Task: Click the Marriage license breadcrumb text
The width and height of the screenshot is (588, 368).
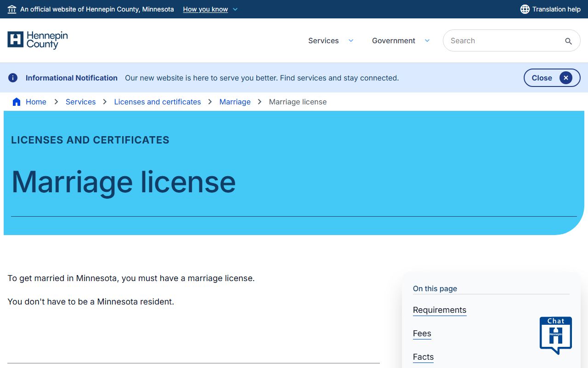Action: 298,102
